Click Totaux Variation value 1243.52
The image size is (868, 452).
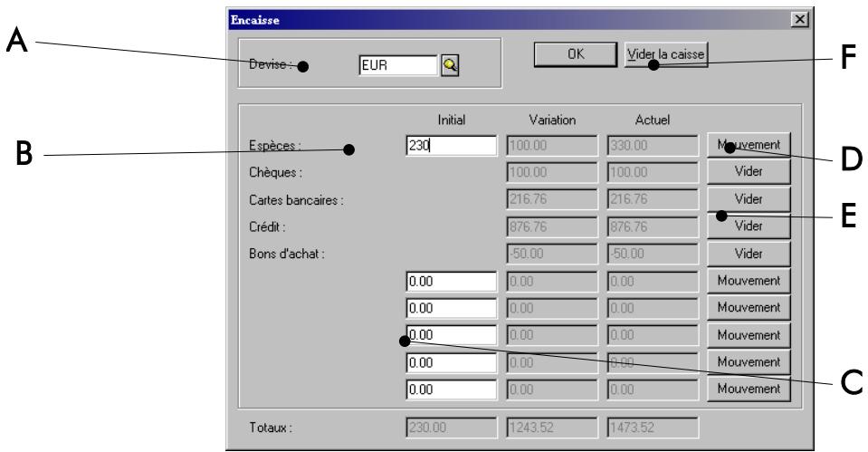point(552,428)
